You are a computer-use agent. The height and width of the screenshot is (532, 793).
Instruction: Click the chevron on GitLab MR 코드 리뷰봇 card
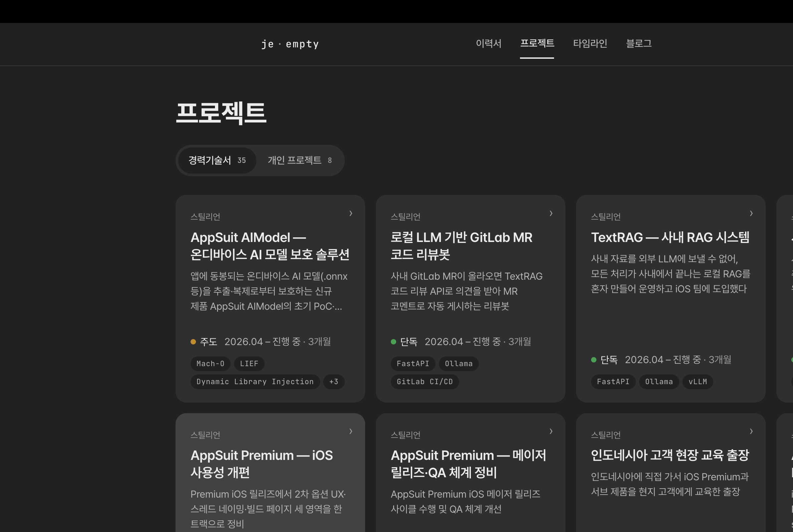point(551,213)
